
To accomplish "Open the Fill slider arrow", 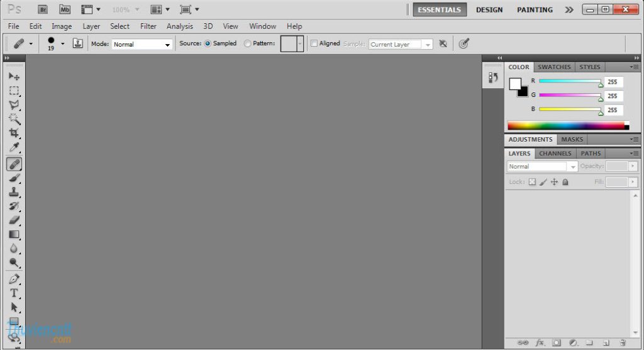I will click(633, 182).
